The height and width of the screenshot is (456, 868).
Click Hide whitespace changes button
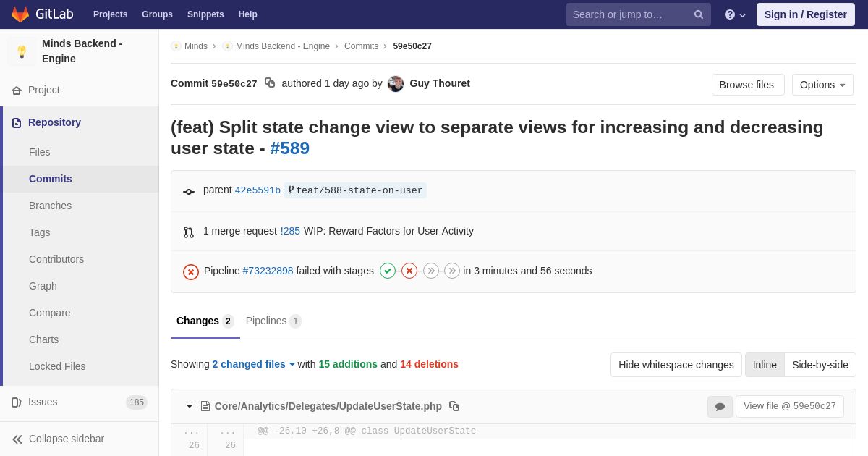676,365
